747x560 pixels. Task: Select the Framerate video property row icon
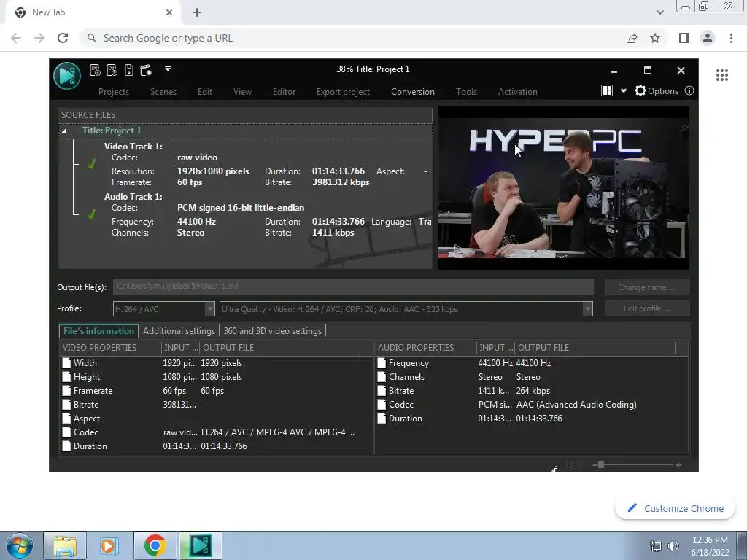66,391
